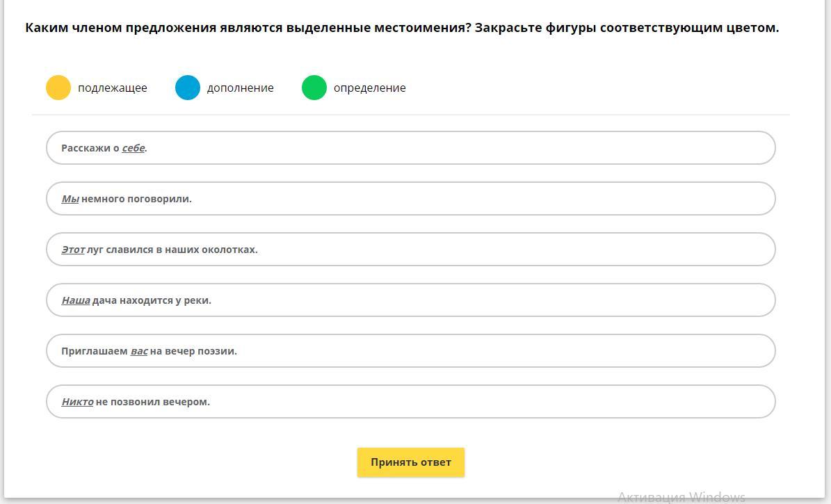Select the box 'Наша дача находится у реки'

tap(410, 300)
